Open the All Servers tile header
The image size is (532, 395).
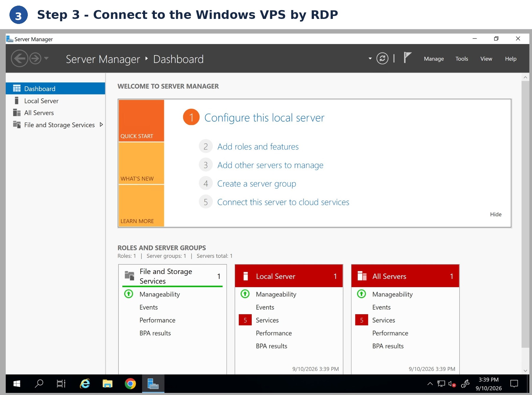tap(405, 276)
